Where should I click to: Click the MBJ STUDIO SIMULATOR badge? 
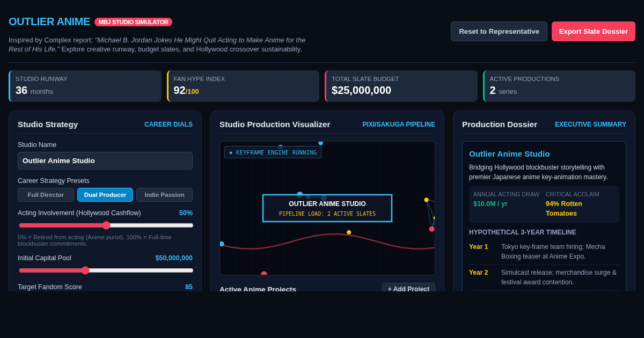pos(133,22)
